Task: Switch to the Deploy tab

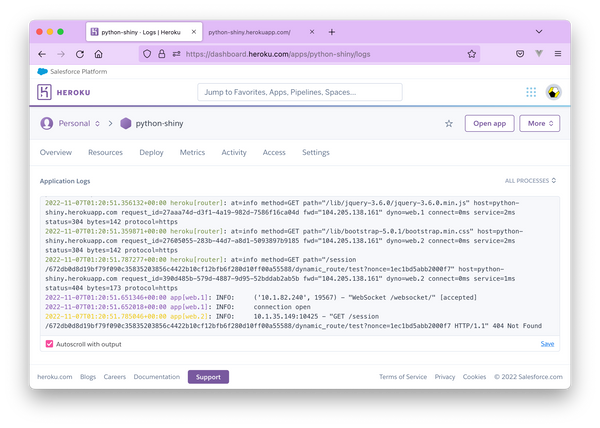Action: click(151, 152)
